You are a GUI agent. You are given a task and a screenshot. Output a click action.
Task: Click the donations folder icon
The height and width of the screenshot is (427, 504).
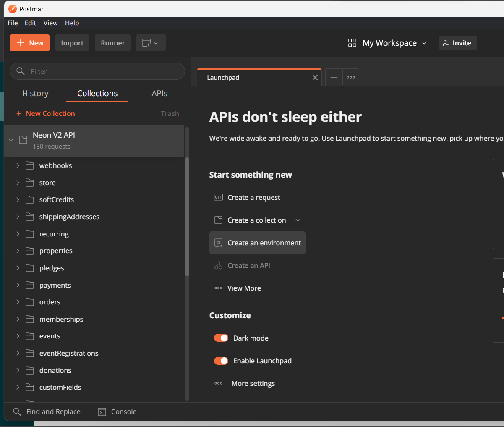click(30, 370)
